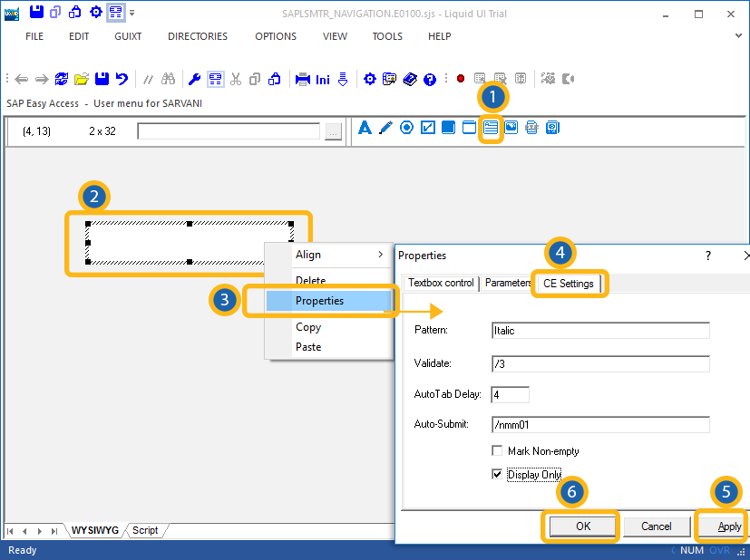Screen dimensions: 750x560
Task: Choose Properties from the context menu
Action: (x=319, y=301)
